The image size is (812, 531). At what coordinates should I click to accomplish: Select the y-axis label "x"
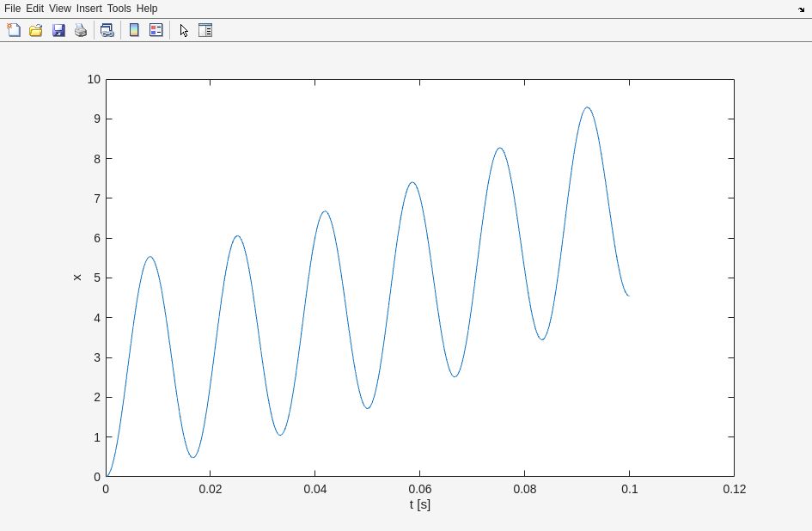[76, 278]
